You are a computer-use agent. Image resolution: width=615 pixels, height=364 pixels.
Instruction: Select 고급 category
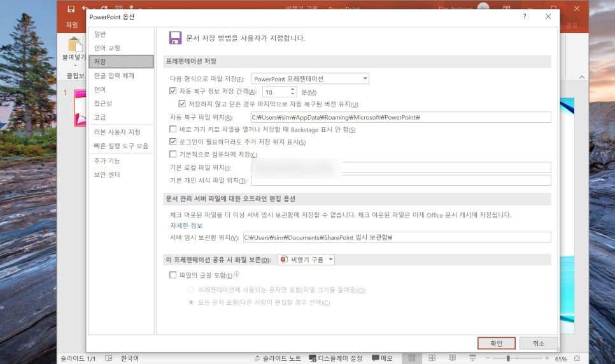point(121,117)
